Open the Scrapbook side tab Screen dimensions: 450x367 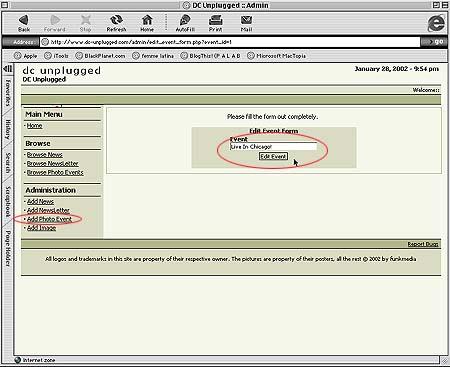(x=8, y=201)
